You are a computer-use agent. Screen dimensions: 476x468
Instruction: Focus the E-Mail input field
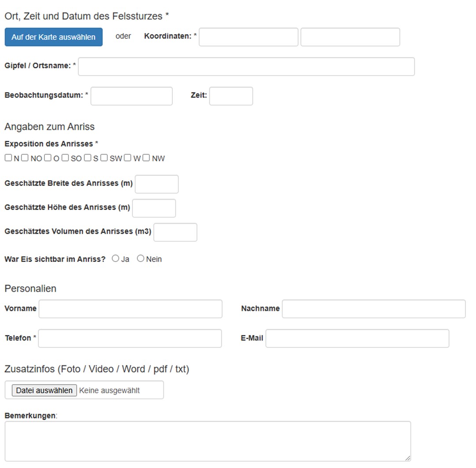coord(357,338)
